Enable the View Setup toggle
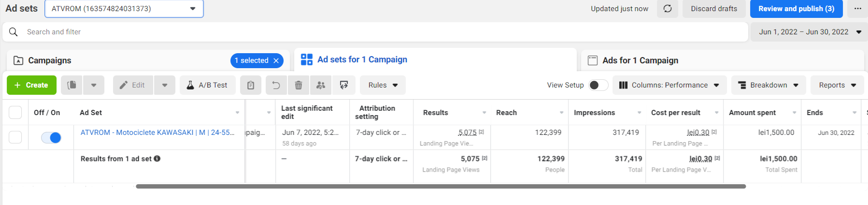The image size is (868, 205). [x=598, y=85]
